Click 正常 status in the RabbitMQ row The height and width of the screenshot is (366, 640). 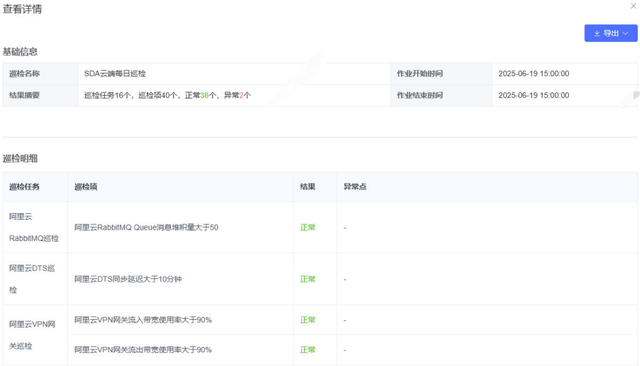308,227
